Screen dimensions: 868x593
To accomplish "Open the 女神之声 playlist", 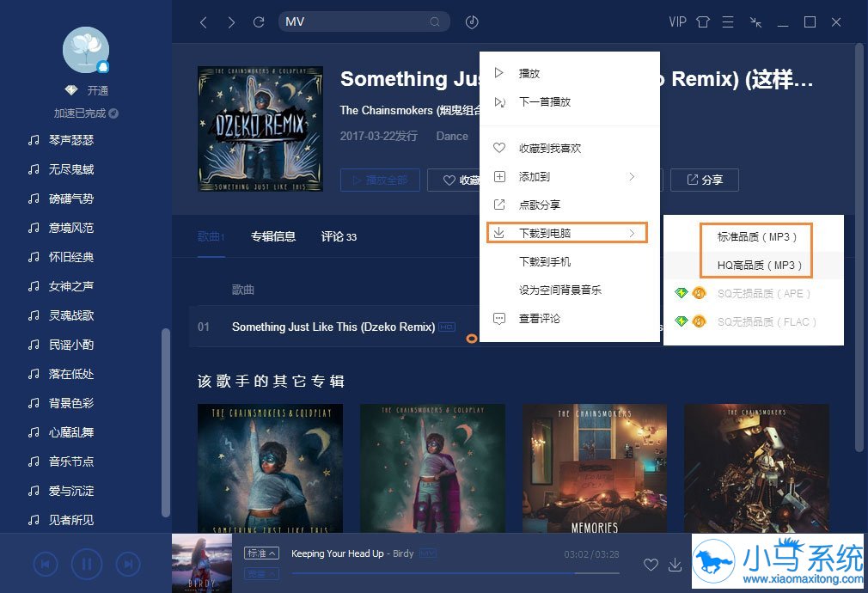I will [x=70, y=286].
